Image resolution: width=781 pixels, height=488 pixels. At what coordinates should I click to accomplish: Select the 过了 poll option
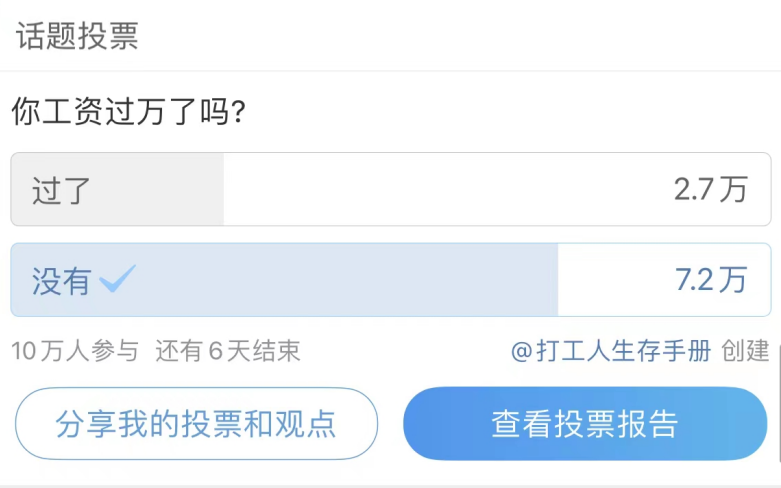(391, 189)
